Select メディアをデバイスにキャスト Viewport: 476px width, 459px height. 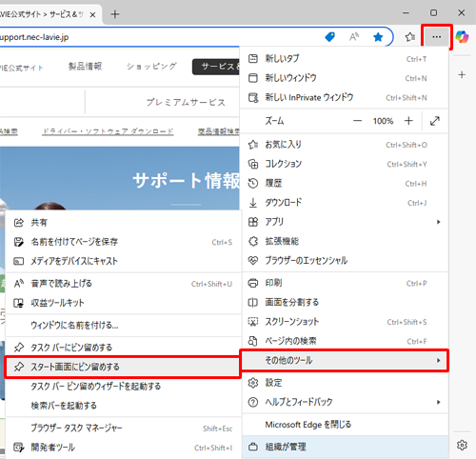123,261
